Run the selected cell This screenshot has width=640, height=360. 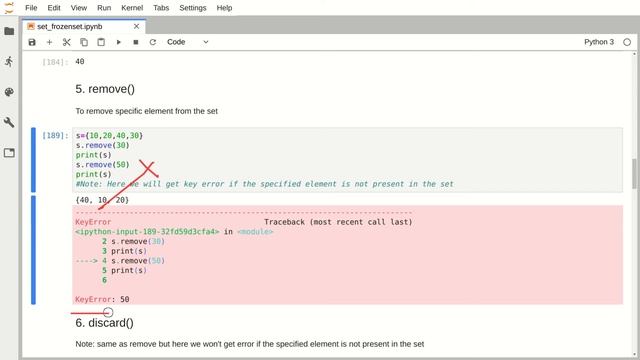[118, 42]
